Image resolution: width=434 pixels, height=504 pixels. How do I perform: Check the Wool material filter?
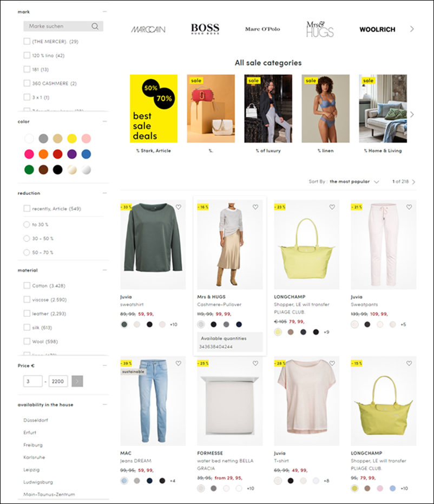(27, 341)
